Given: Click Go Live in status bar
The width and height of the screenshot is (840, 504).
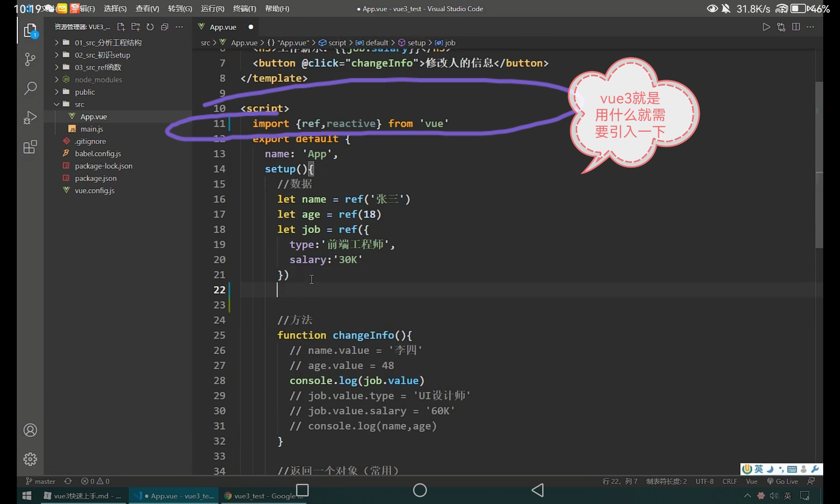Looking at the screenshot, I should tap(782, 481).
